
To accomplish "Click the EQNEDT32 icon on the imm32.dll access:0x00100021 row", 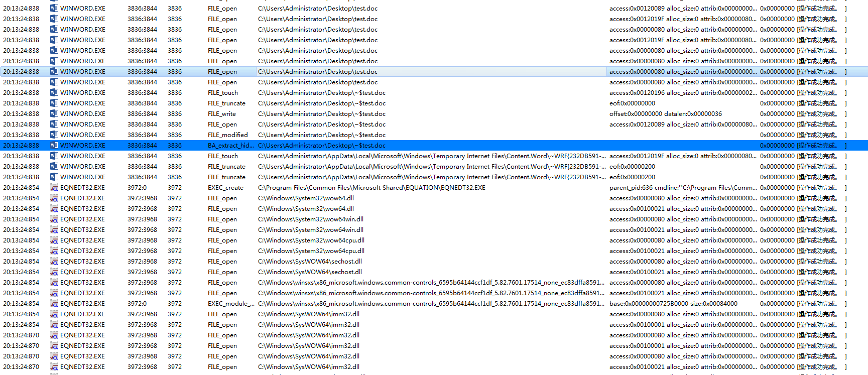I will point(54,366).
